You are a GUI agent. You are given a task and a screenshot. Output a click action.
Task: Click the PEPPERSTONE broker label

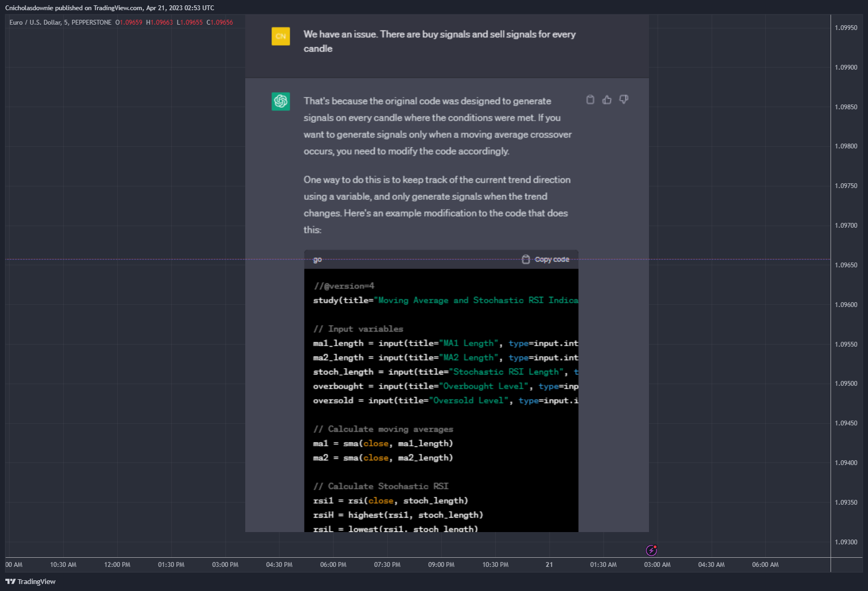pos(92,23)
